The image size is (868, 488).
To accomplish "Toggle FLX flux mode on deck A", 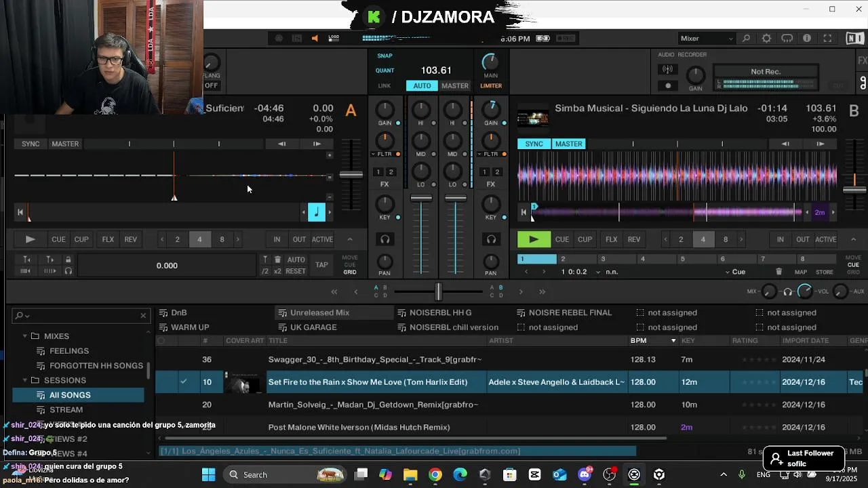I will 108,239.
